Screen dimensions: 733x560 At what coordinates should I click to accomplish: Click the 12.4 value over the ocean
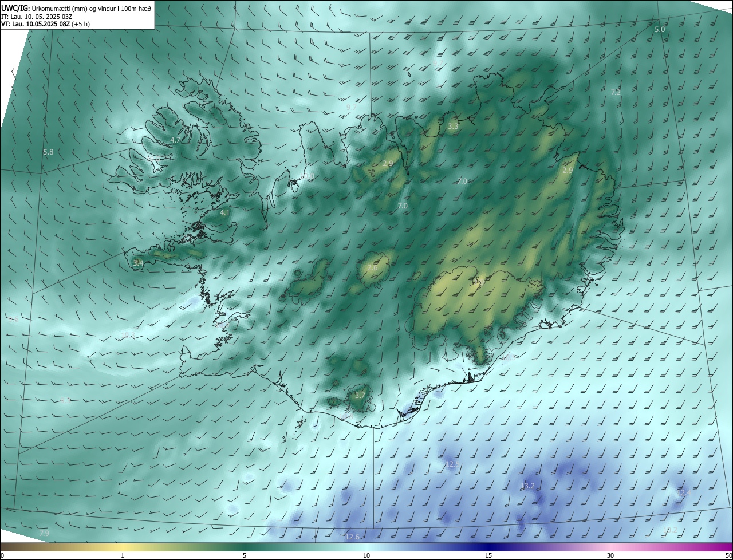(684, 493)
